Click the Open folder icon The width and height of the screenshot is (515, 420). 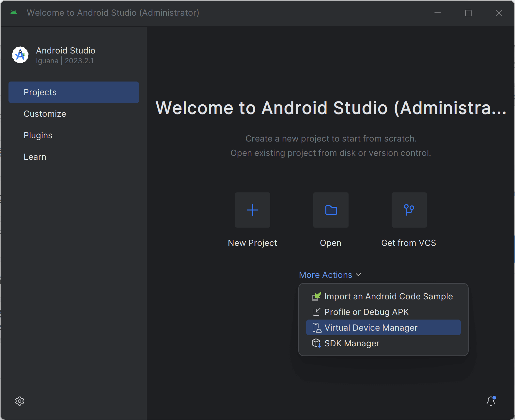(331, 210)
